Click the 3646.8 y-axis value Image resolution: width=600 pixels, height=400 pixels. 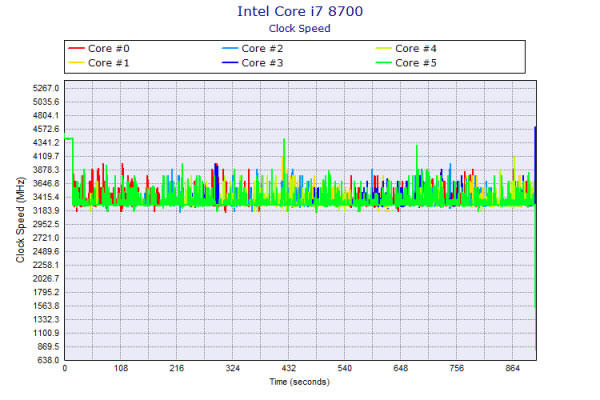[46, 183]
